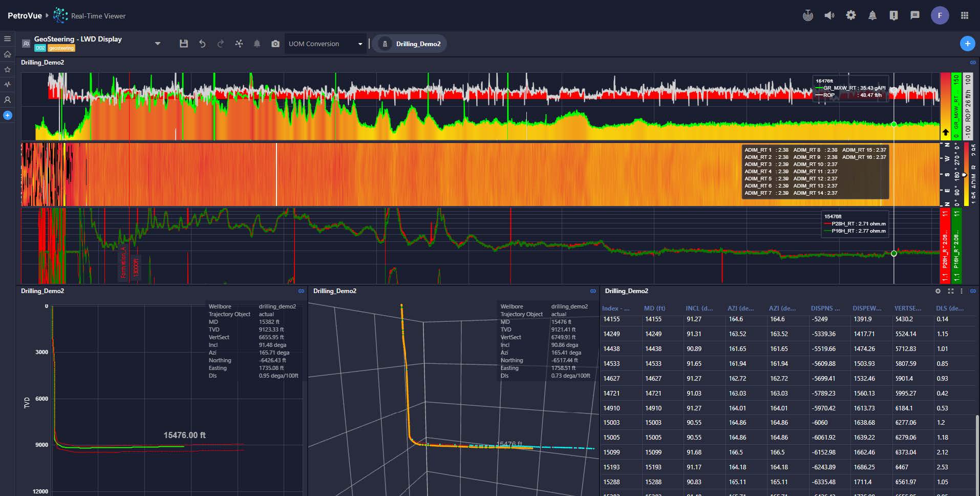Expand the GeoSteering - LWD Display dropdown
Screen dimensions: 980x496
[x=158, y=44]
